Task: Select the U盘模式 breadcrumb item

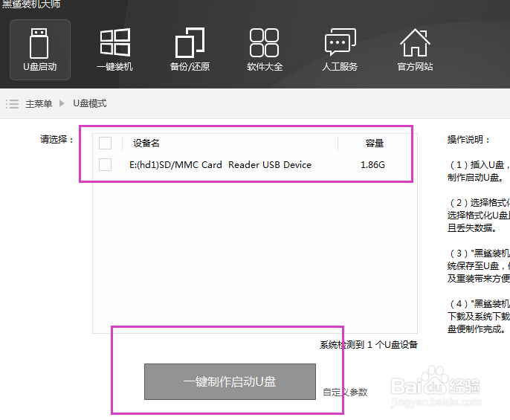Action: pyautogui.click(x=90, y=103)
